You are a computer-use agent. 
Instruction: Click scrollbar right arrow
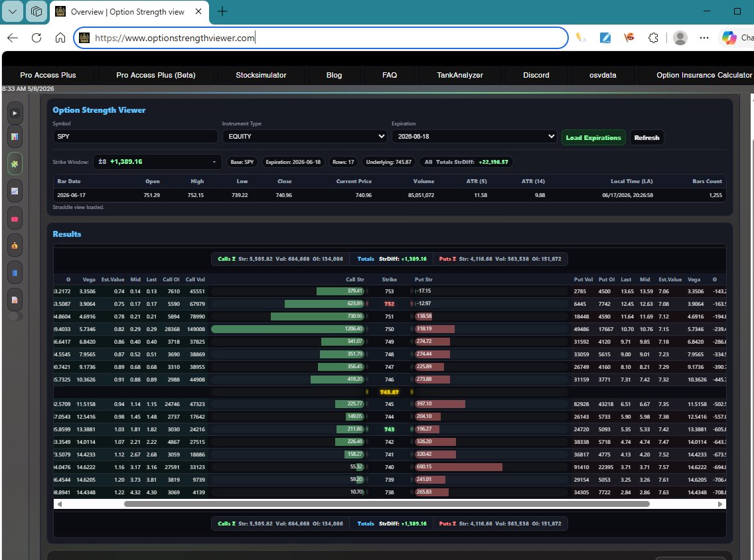(x=720, y=504)
